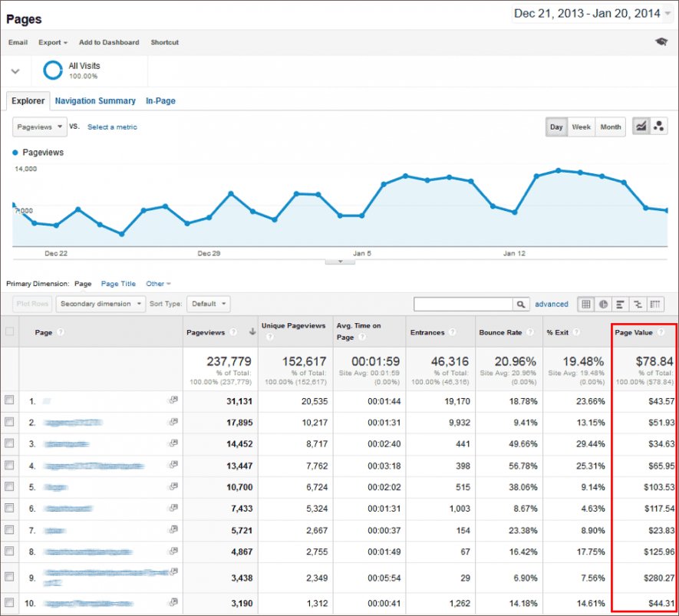Open the comparison view icon
The image size is (679, 616).
point(638,304)
